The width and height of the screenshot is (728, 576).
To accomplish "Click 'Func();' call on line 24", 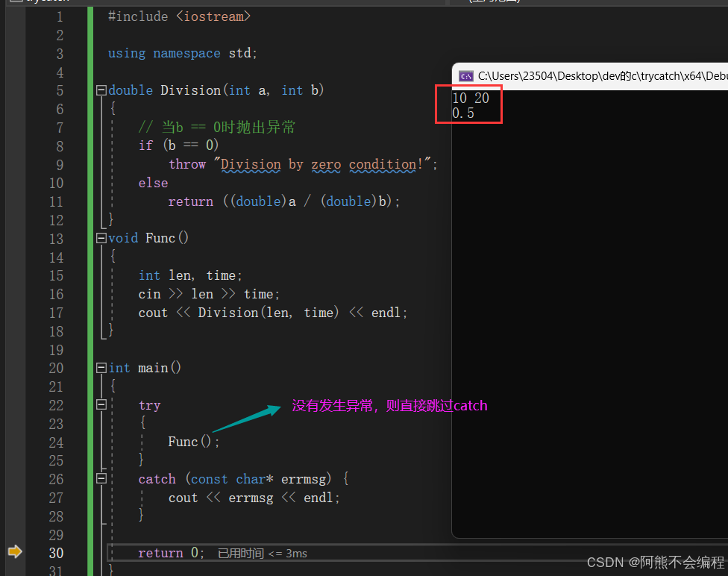I will tap(194, 442).
